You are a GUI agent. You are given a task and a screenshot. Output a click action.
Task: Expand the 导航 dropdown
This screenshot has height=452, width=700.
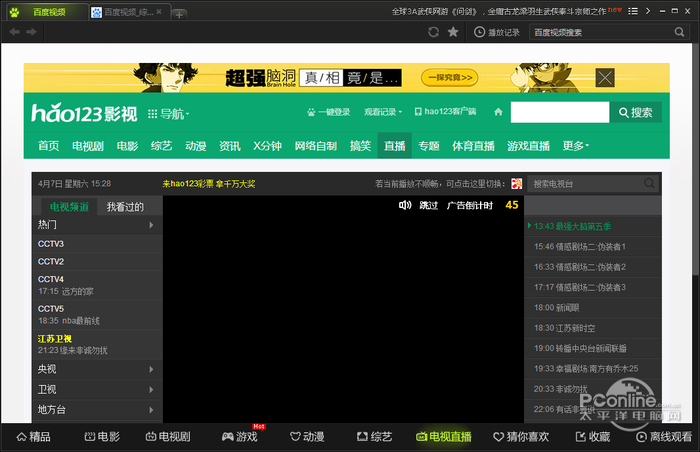tap(169, 114)
